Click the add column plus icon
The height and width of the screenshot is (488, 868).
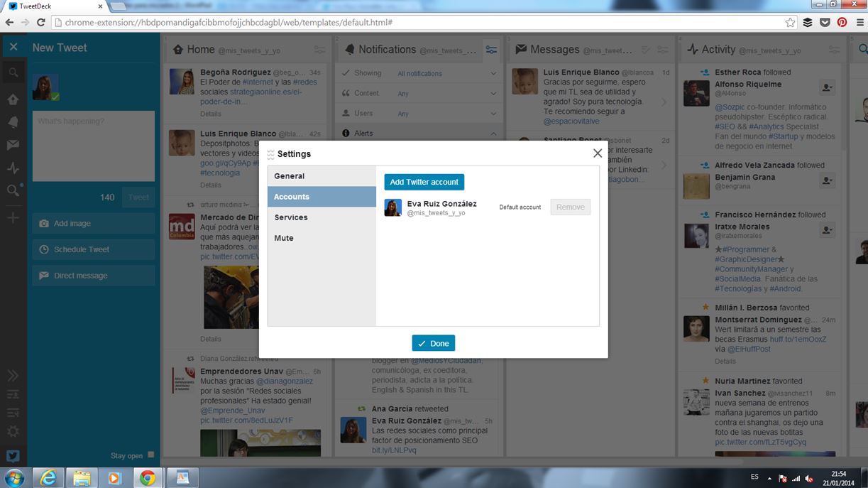click(13, 217)
